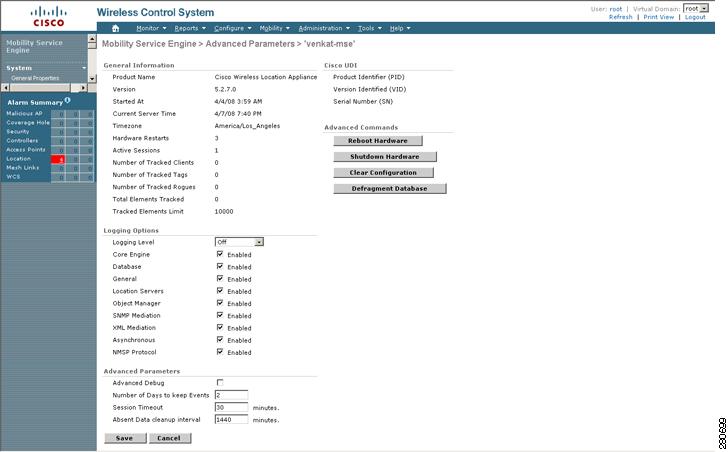The height and width of the screenshot is (452, 728).
Task: Click Absent Data cleanup interval field
Action: (x=231, y=420)
